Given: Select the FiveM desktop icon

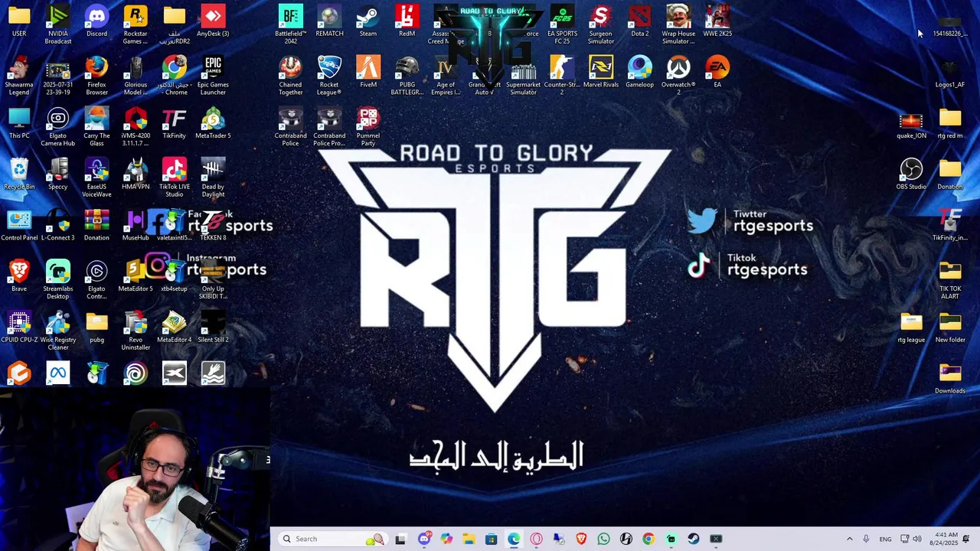Looking at the screenshot, I should click(x=368, y=72).
